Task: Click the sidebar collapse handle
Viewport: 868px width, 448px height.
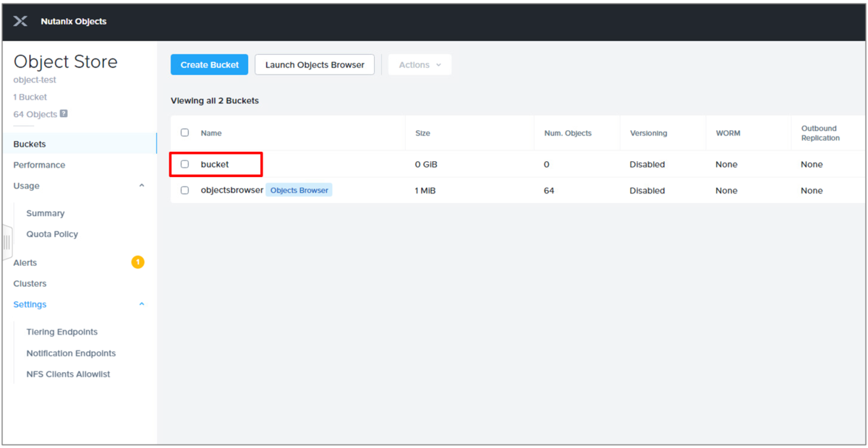Action: (x=7, y=242)
